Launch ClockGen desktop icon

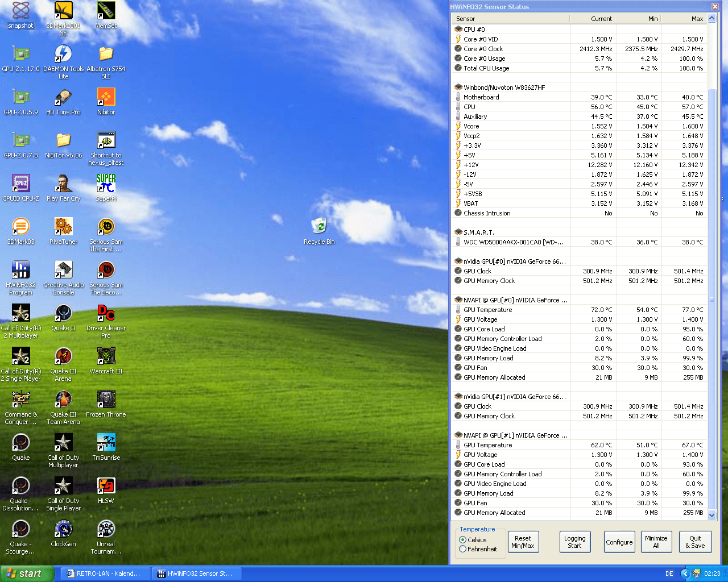tap(63, 534)
